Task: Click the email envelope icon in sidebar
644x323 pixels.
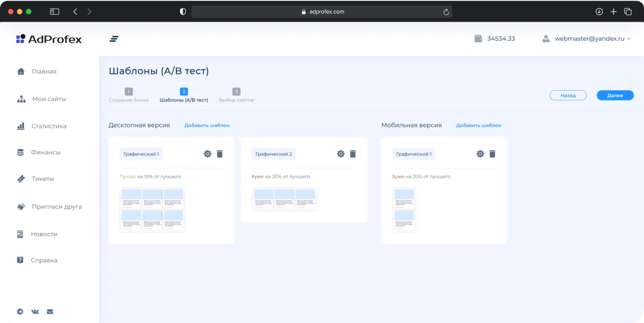Action: click(x=50, y=311)
